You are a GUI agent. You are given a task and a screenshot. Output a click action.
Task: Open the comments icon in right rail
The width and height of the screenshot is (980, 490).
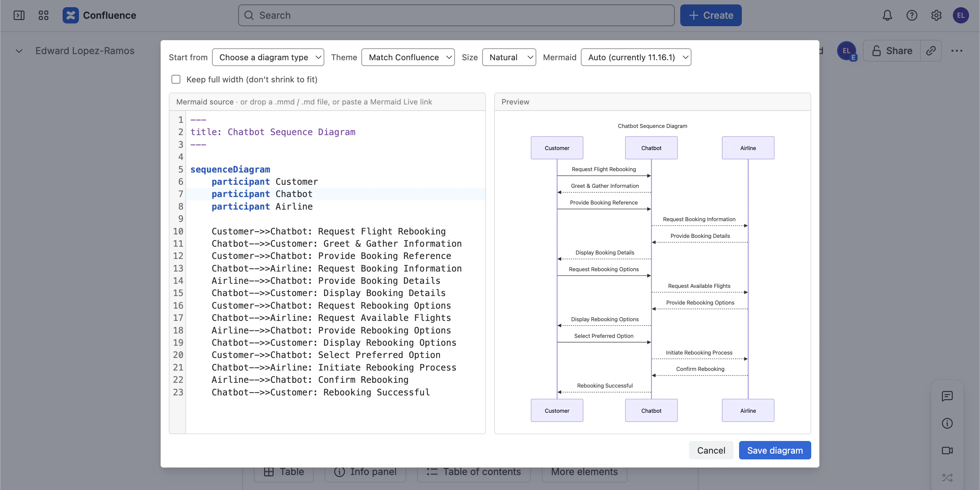pos(947,396)
